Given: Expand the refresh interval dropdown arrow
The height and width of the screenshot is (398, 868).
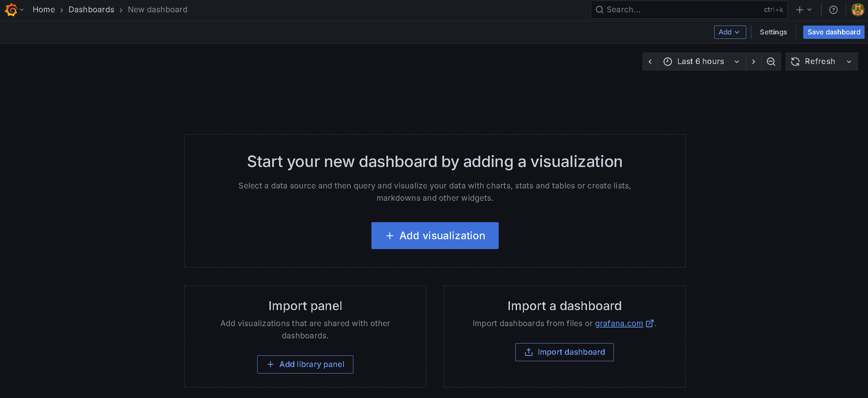Looking at the screenshot, I should point(849,62).
